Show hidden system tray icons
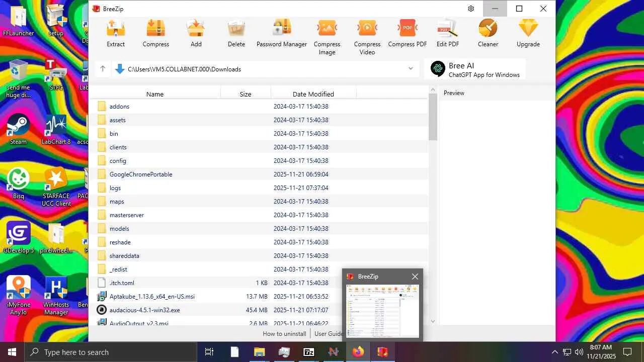Viewport: 644px width, 362px height. (555, 352)
